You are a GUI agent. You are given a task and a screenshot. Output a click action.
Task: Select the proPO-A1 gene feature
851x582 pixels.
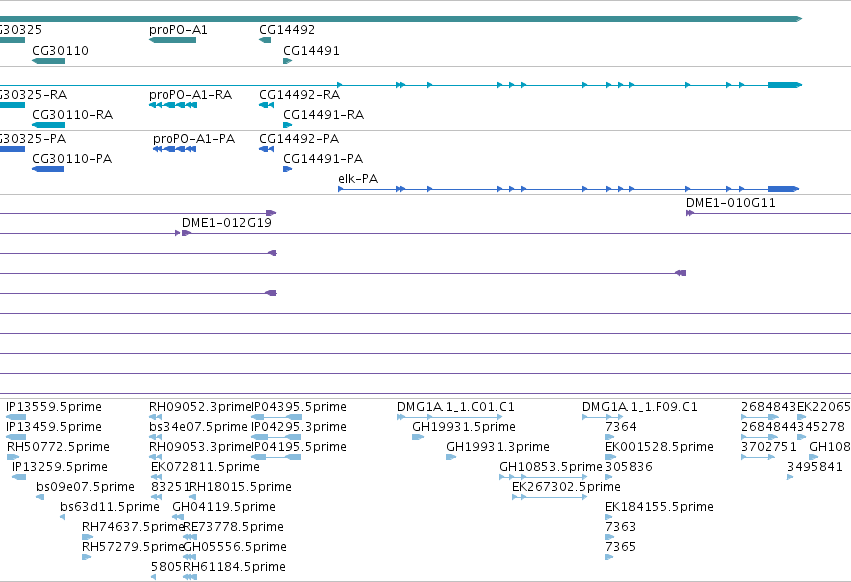(172, 40)
